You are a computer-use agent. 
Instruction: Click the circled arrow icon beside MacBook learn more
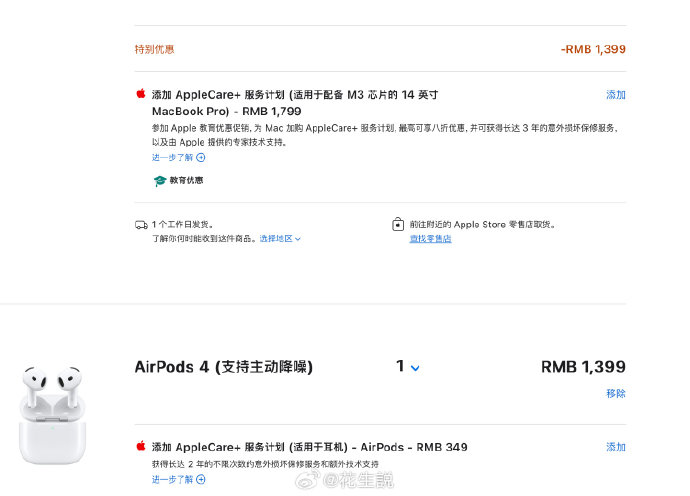coord(201,158)
